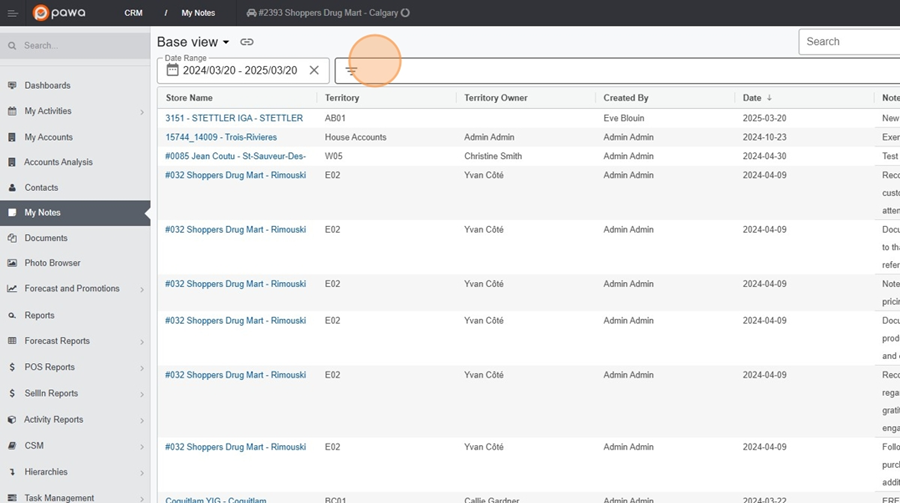
Task: Click the Forecast Reports table icon
Action: tap(12, 341)
